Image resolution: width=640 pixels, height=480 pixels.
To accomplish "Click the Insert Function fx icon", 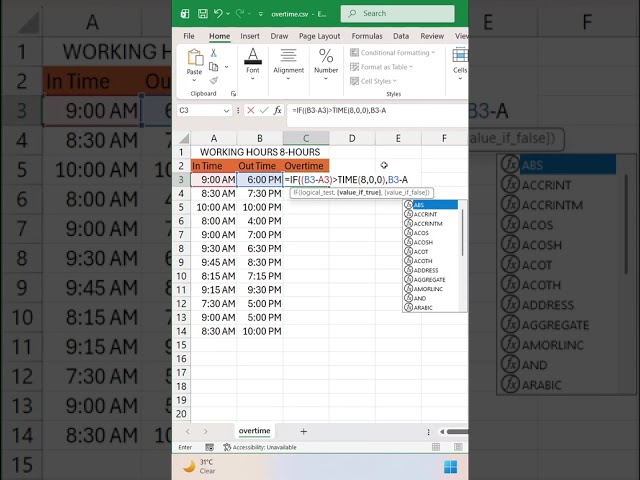I will 278,110.
